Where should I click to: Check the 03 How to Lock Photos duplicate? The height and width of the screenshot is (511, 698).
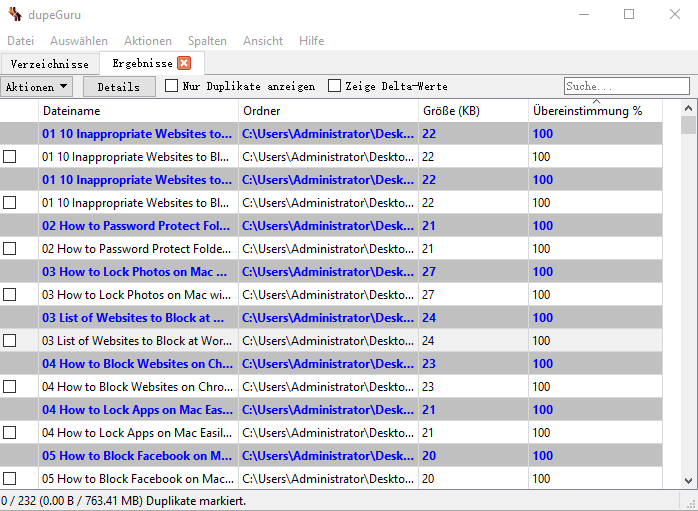coord(10,295)
